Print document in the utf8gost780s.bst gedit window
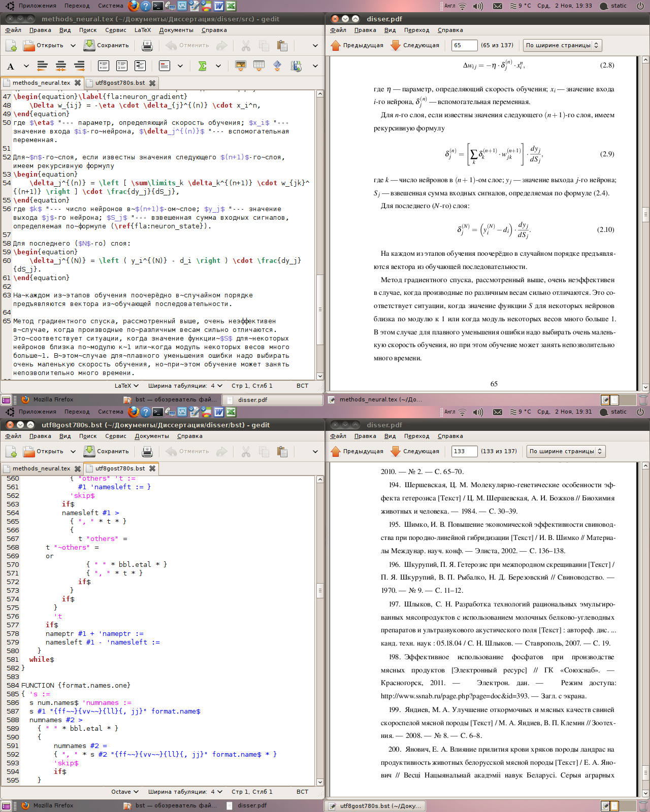Image resolution: width=650 pixels, height=812 pixels. click(147, 452)
